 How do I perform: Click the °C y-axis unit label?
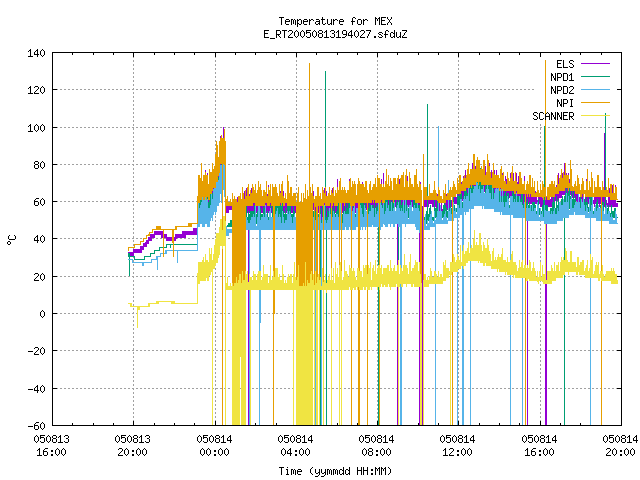12,240
